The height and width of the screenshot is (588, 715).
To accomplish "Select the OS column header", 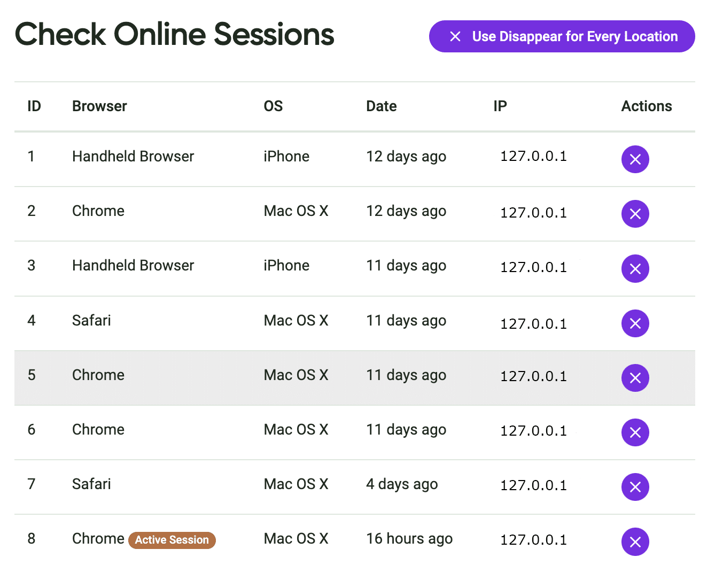I will [x=273, y=106].
